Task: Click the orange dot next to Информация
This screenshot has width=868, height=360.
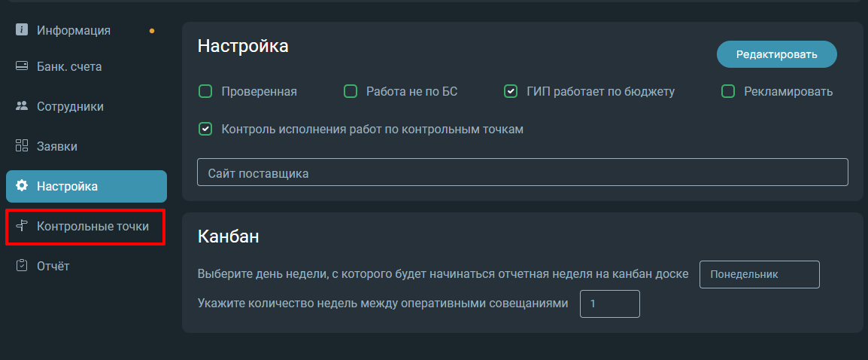Action: pos(152,31)
